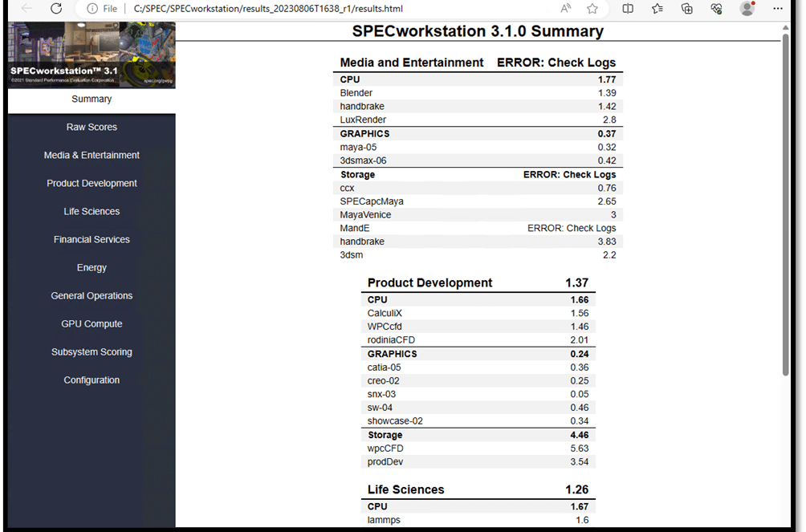Select the MayaVenice row label
The image size is (806, 532).
click(365, 215)
